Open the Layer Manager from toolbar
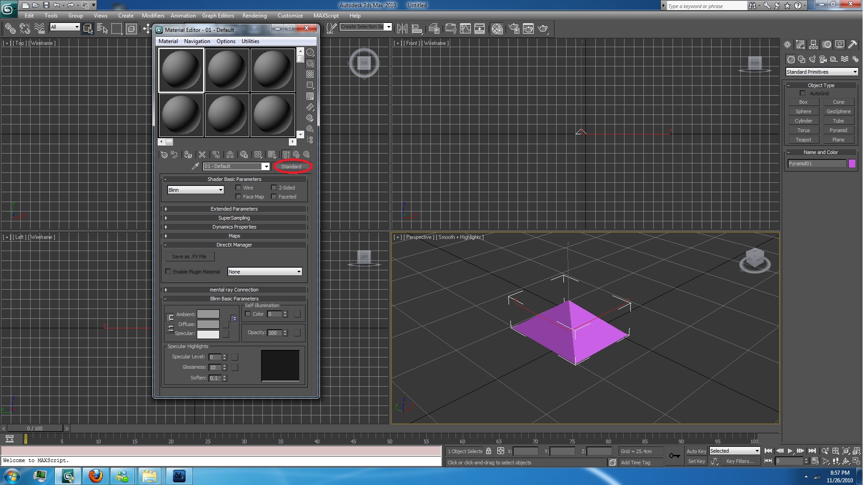The width and height of the screenshot is (868, 485). 434,29
